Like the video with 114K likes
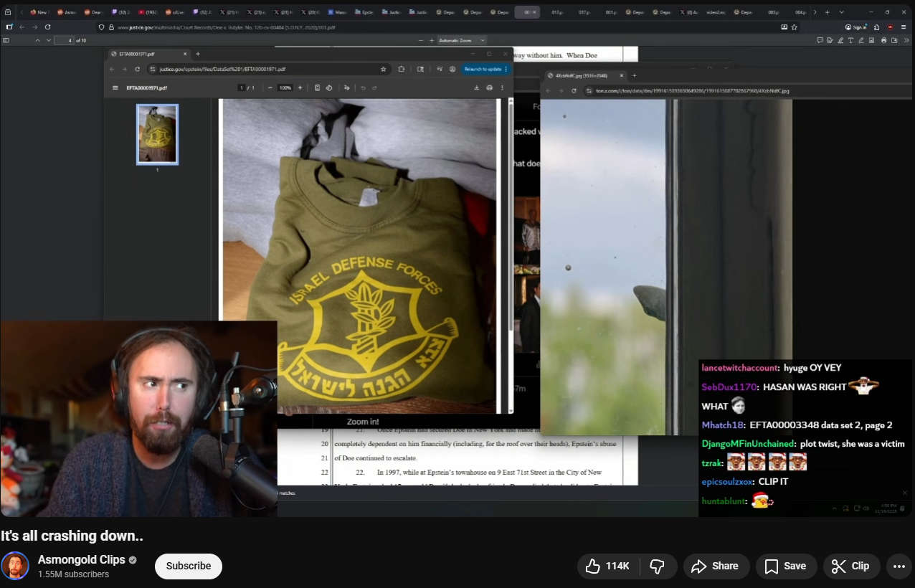 point(607,566)
